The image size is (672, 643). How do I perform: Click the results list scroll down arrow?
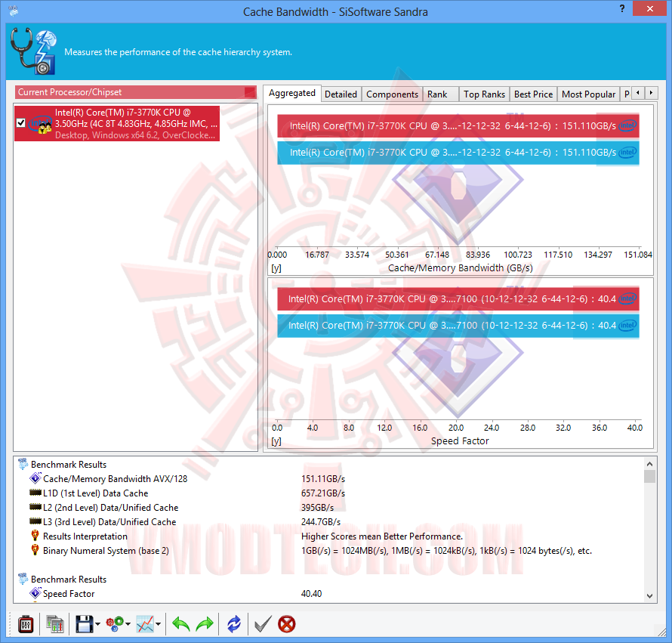pyautogui.click(x=649, y=596)
